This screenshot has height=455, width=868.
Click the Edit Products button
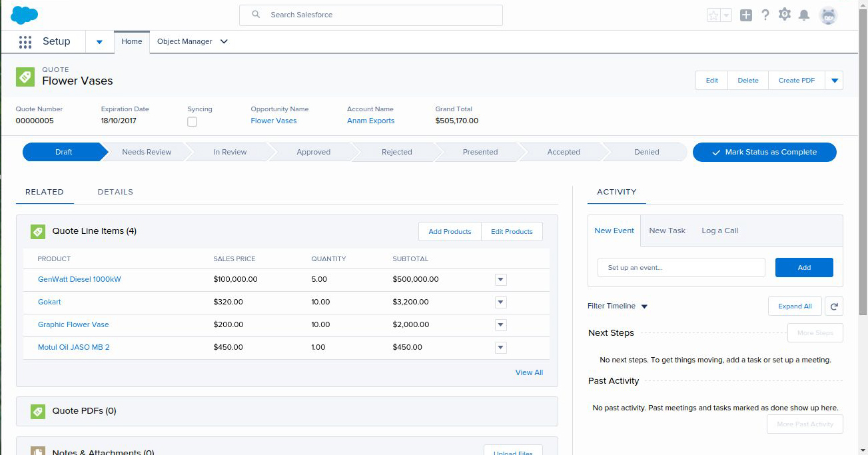(x=512, y=231)
